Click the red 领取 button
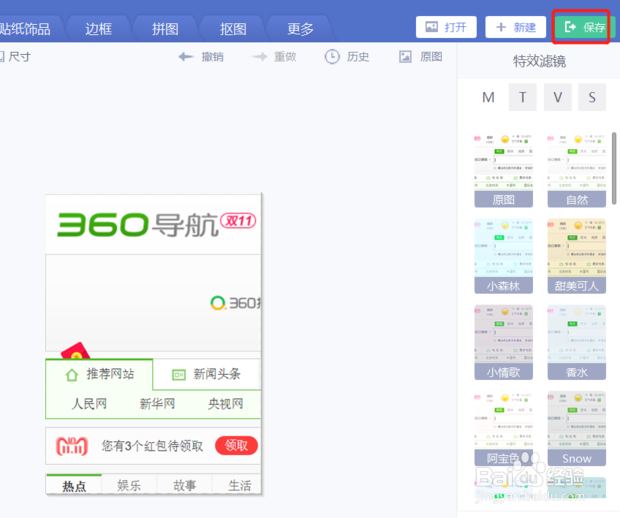 pyautogui.click(x=236, y=446)
